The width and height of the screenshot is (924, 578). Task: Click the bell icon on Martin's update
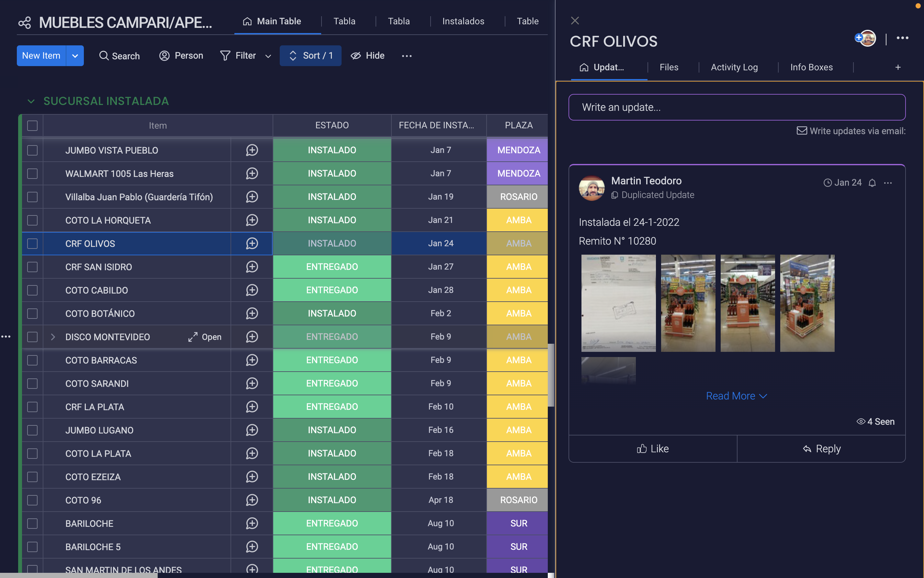pyautogui.click(x=872, y=183)
